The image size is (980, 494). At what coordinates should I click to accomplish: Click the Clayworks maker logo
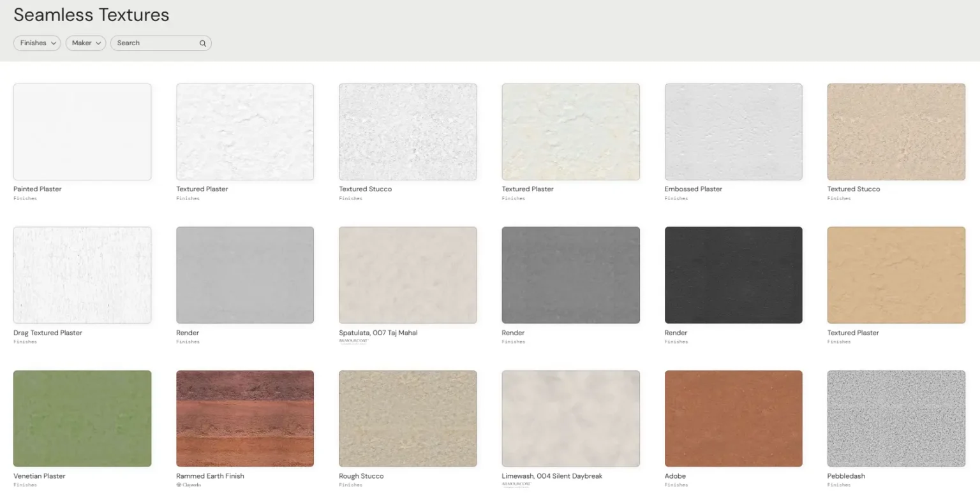(x=188, y=485)
